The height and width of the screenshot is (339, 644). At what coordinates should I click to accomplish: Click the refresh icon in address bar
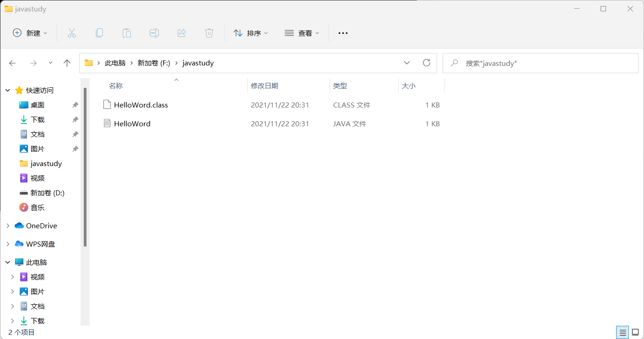[426, 63]
